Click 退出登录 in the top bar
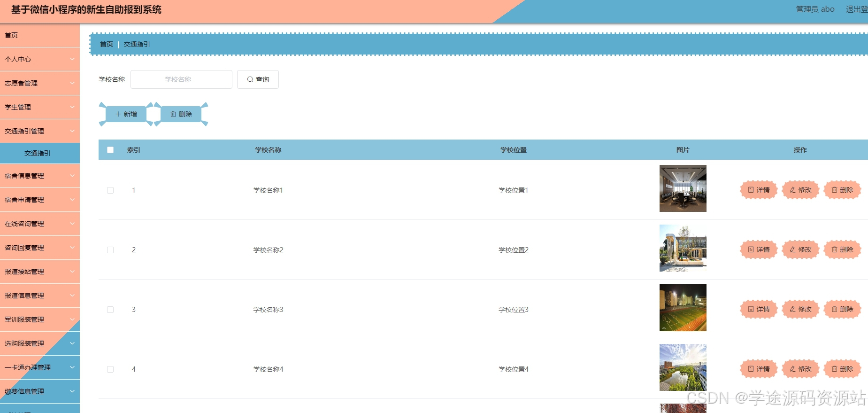This screenshot has width=868, height=413. [x=857, y=9]
